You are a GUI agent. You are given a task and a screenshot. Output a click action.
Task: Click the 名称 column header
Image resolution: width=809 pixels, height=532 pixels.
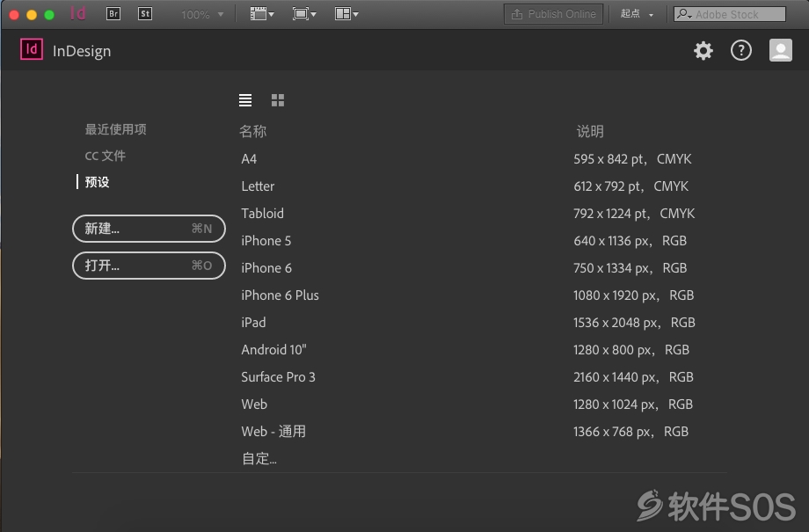tap(253, 132)
